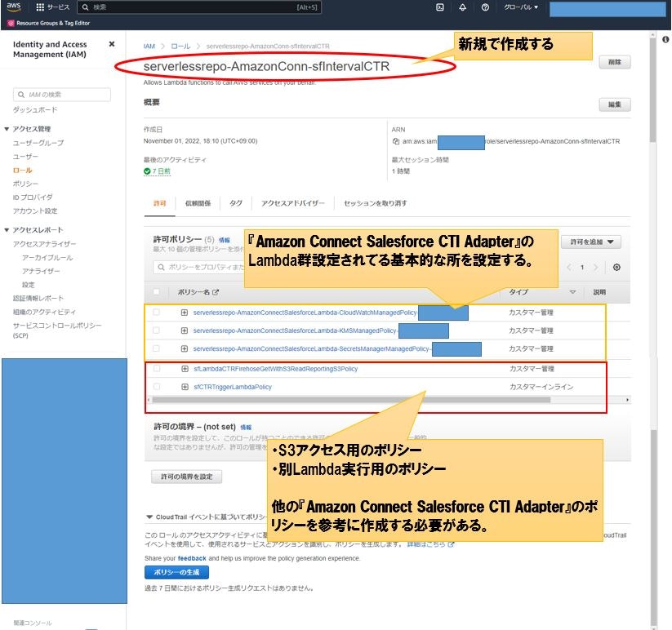Collapse the アクセス管理 section

point(7,129)
